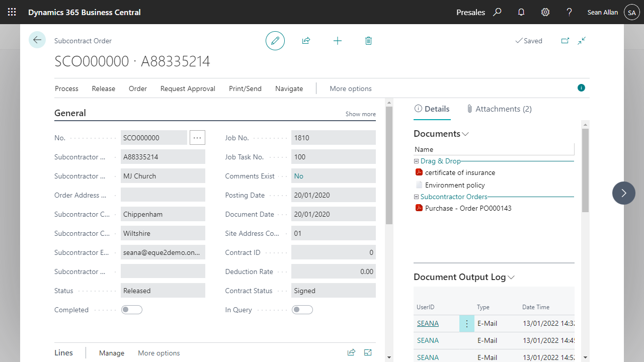
Task: Click the Contract Status field showing Signed
Action: [334, 291]
